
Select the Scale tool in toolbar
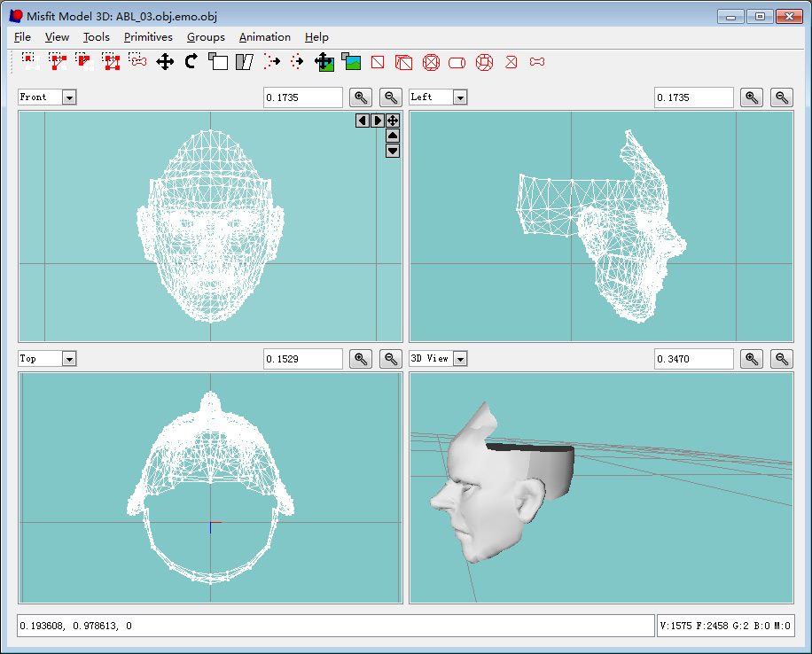click(218, 62)
